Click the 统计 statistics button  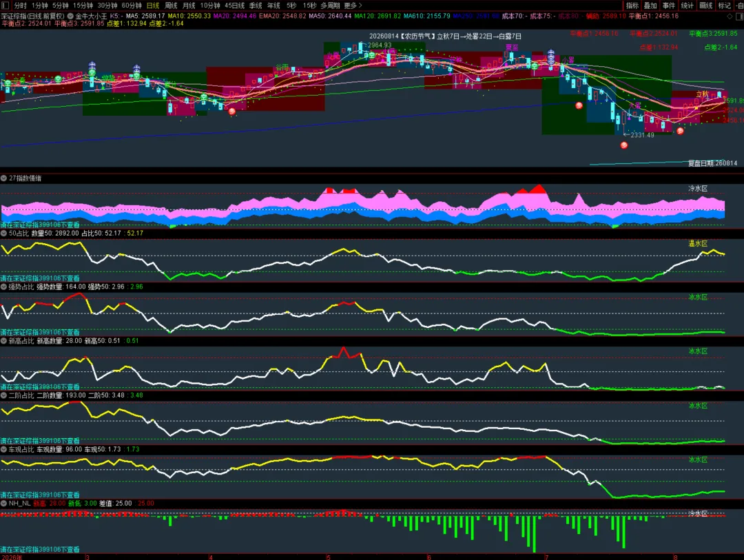coord(688,6)
